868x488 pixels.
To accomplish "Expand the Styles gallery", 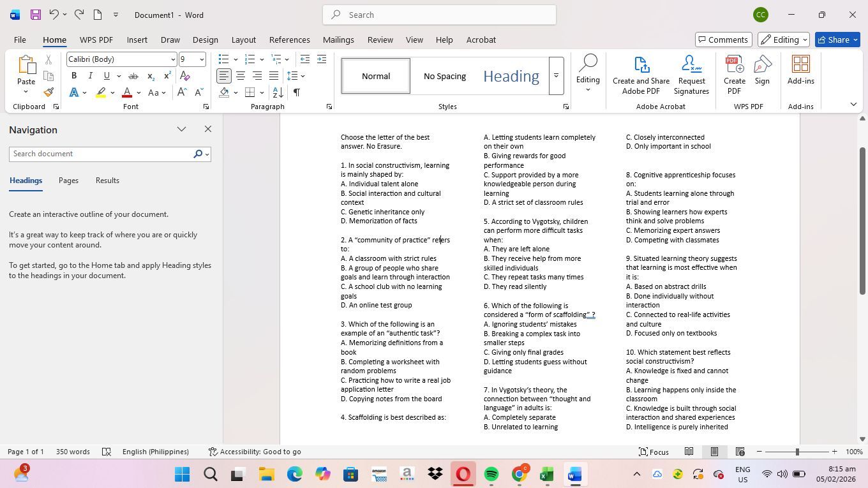I will 556,76.
